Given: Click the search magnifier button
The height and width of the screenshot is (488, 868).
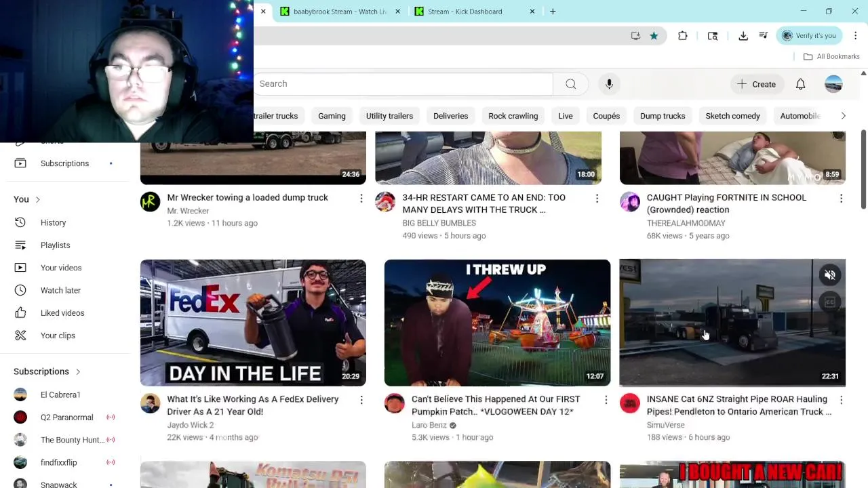Looking at the screenshot, I should pos(570,84).
